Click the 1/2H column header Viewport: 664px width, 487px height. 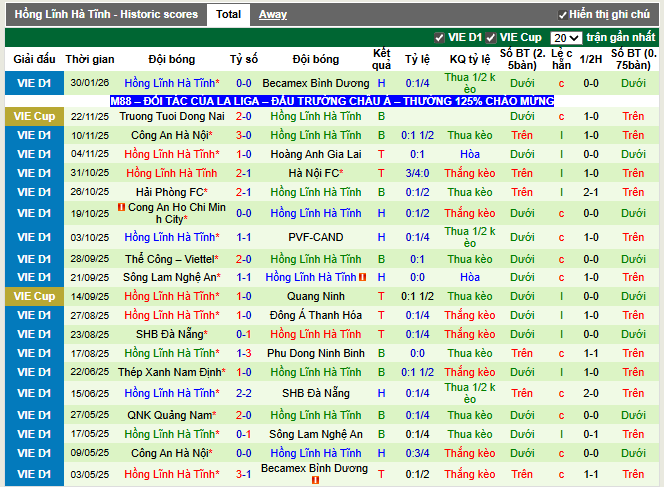(x=591, y=59)
